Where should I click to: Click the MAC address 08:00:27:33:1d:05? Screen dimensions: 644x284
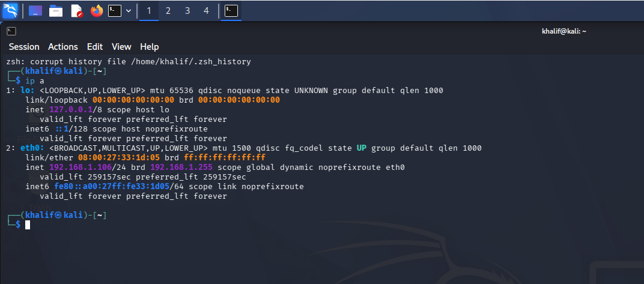119,157
